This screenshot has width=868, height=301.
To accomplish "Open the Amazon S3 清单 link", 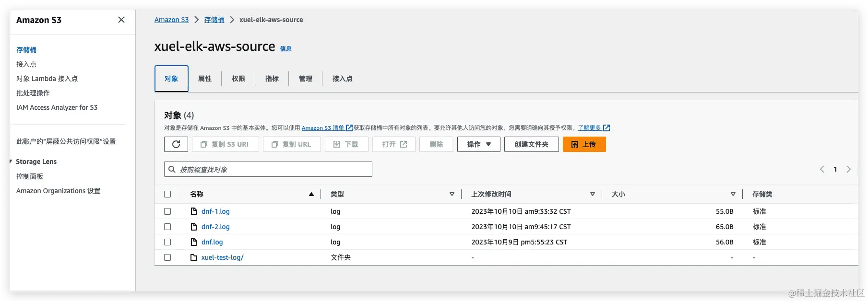I will tap(323, 128).
